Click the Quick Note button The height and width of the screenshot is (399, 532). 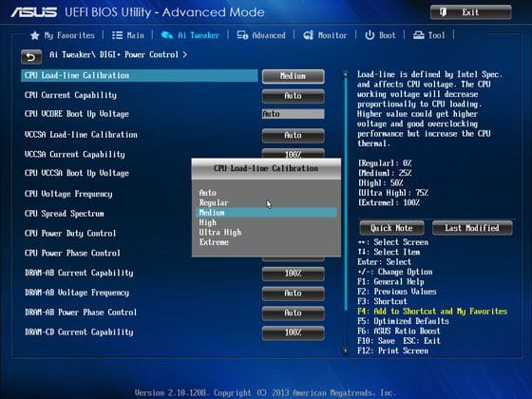click(391, 228)
